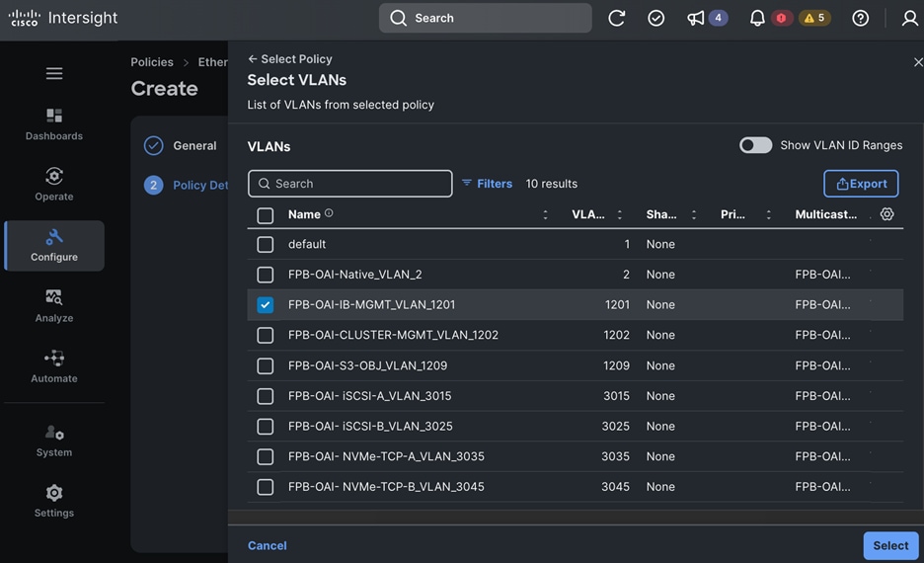
Task: Click the VLANs table Search field
Action: pyautogui.click(x=350, y=184)
